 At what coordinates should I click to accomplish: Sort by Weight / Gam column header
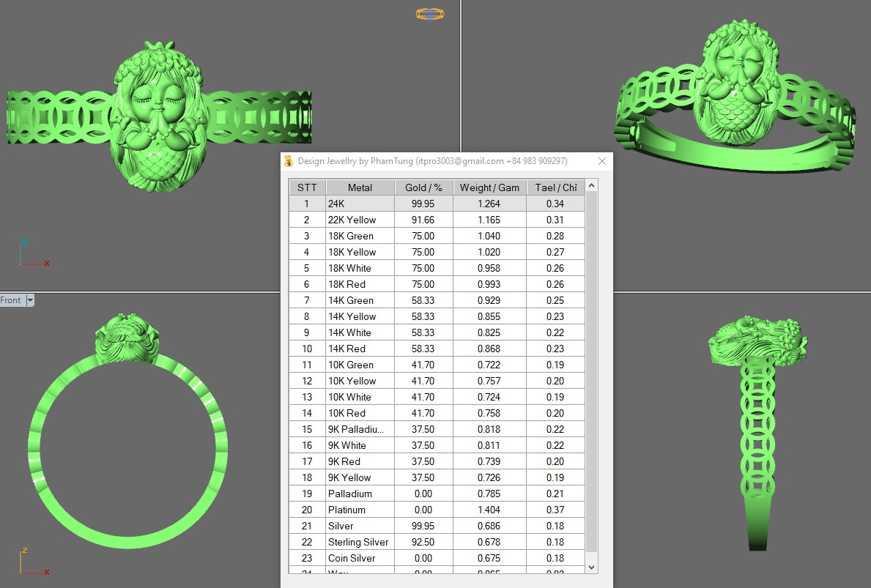coord(489,187)
